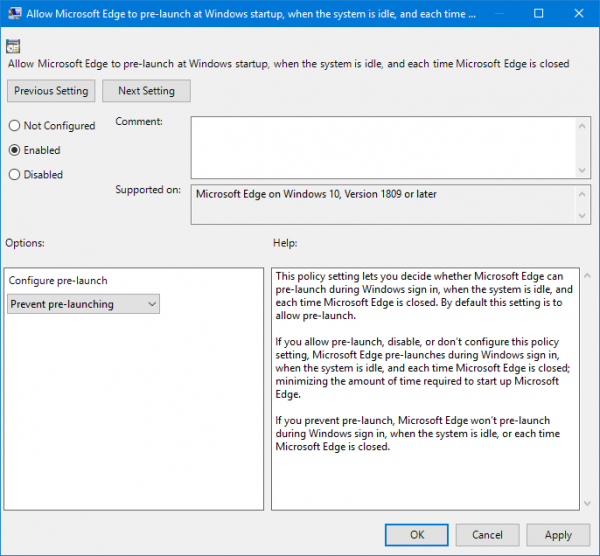Maximize the policy dialog window
600x556 pixels.
click(x=539, y=16)
